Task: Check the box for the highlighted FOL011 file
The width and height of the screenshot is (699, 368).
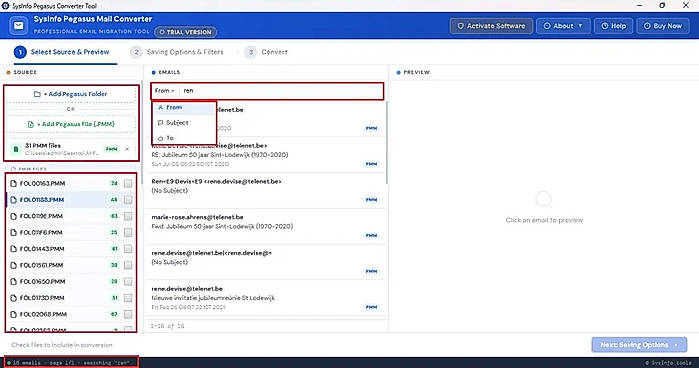Action: pyautogui.click(x=128, y=200)
